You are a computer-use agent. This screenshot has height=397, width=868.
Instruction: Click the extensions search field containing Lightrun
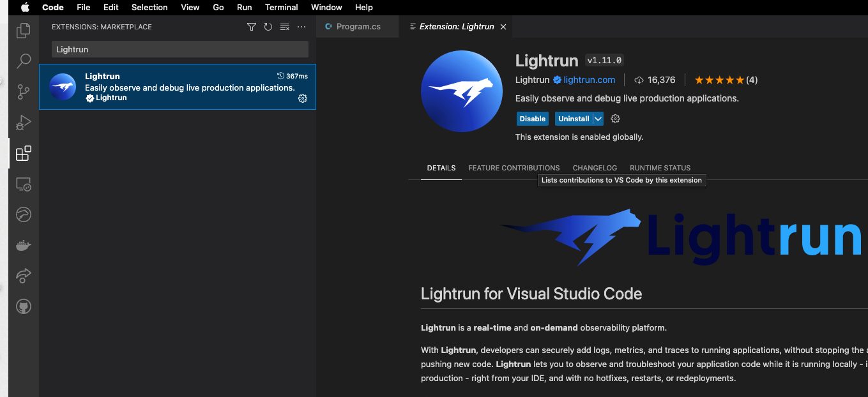pyautogui.click(x=179, y=49)
